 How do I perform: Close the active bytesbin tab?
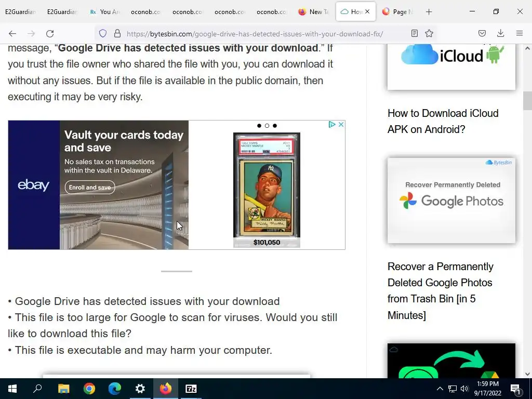(x=367, y=11)
